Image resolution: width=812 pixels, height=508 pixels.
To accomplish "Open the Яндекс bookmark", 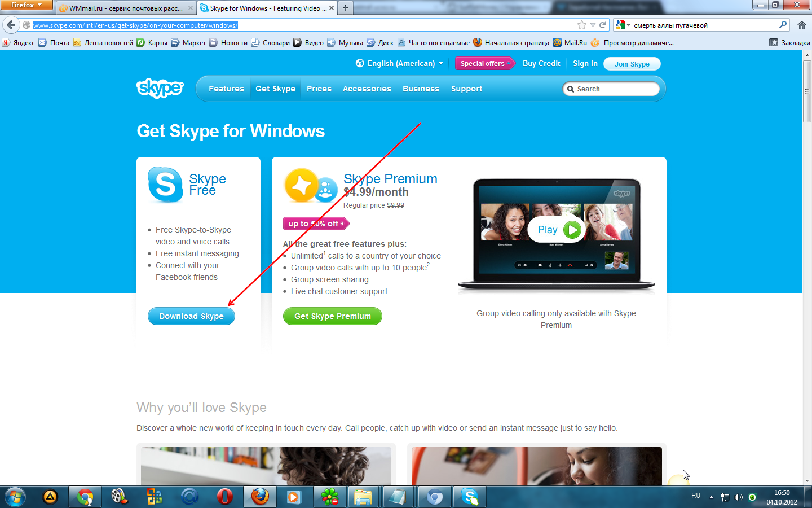I will pyautogui.click(x=19, y=42).
